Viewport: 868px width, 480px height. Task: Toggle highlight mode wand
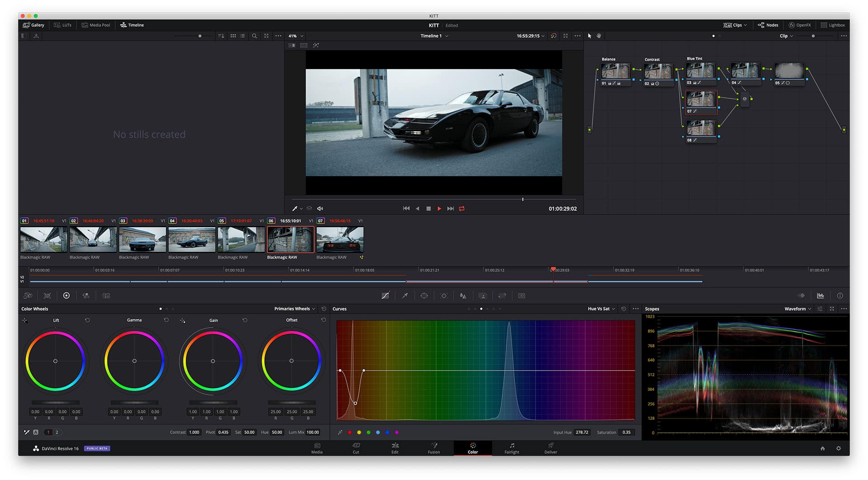tap(316, 45)
